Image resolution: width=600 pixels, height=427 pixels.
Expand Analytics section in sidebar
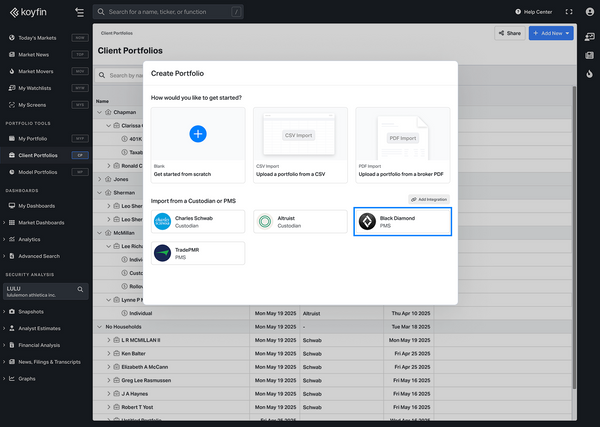tap(4, 240)
